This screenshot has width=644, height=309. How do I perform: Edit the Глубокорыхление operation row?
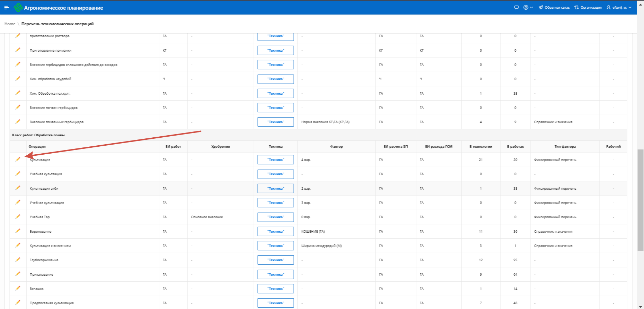click(x=18, y=260)
